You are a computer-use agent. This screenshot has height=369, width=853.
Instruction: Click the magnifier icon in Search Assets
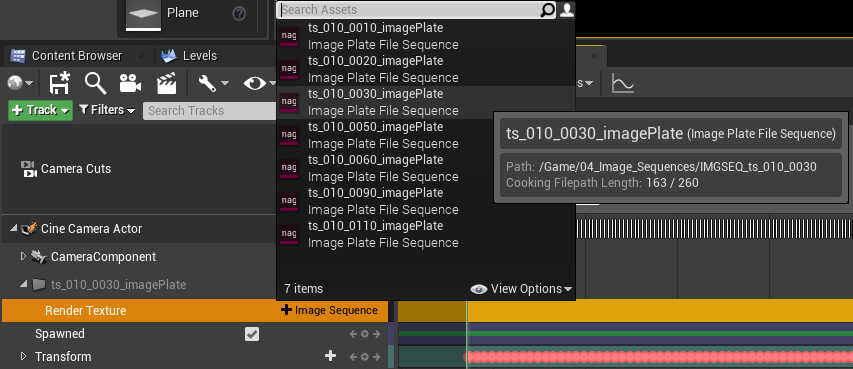coord(547,10)
